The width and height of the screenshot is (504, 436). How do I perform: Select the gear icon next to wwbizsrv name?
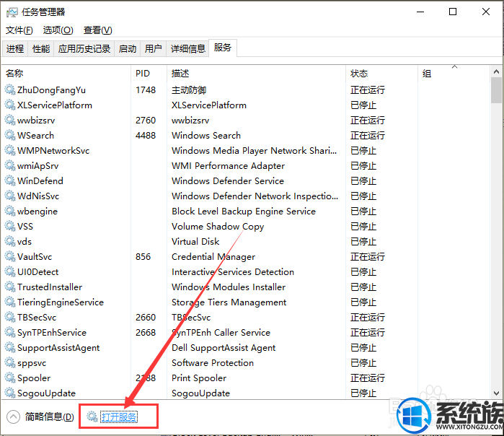coord(10,120)
